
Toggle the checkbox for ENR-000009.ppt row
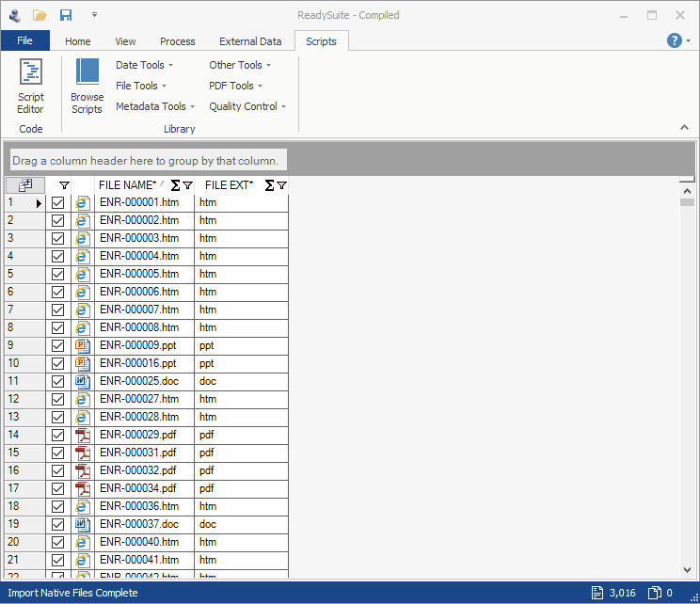point(58,345)
